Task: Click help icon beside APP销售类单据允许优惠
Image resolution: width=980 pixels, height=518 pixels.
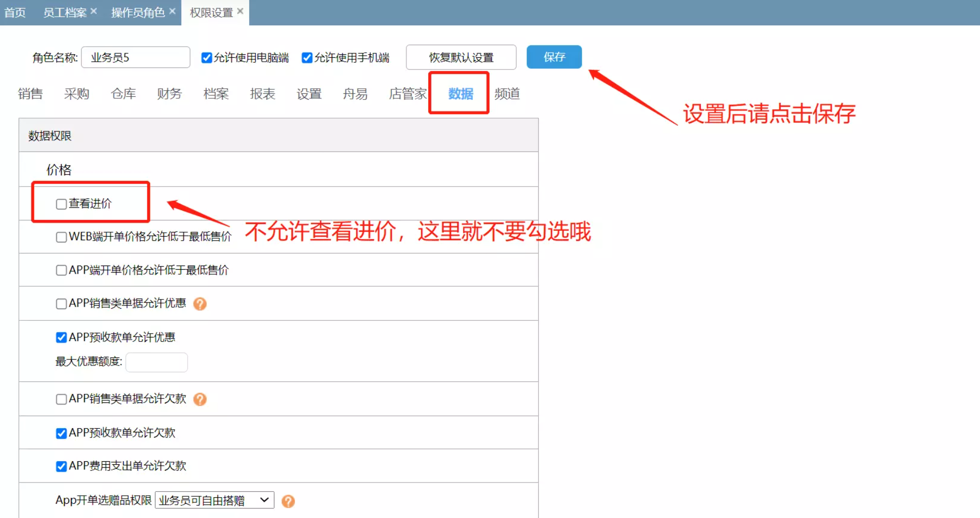Action: [x=200, y=304]
